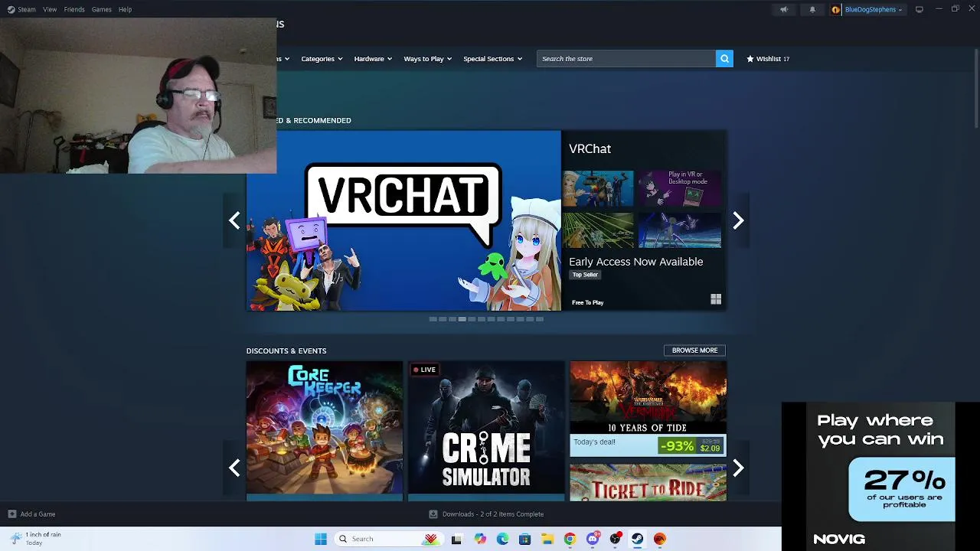Viewport: 980px width, 551px height.
Task: Open the EA app from taskbar
Action: pyautogui.click(x=660, y=539)
